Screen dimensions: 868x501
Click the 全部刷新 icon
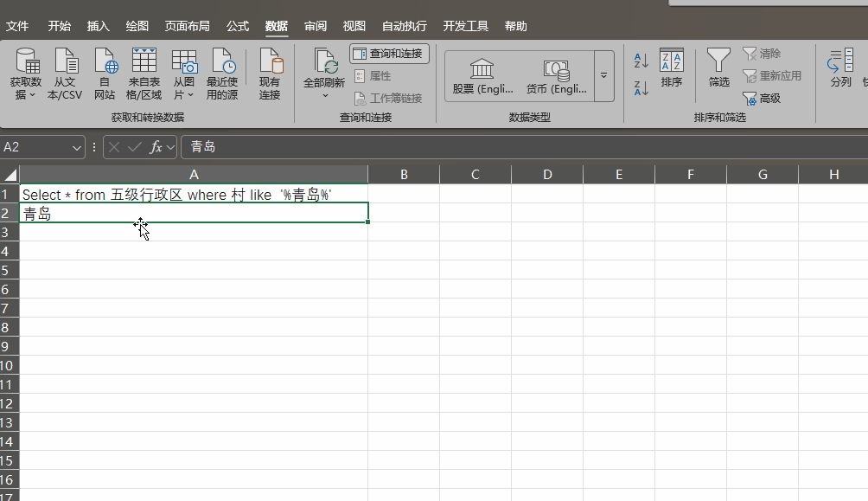[324, 61]
